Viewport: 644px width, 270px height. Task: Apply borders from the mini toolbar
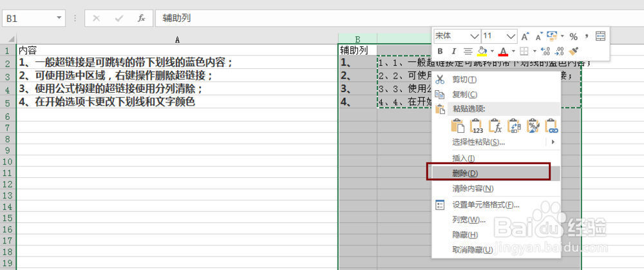[524, 52]
